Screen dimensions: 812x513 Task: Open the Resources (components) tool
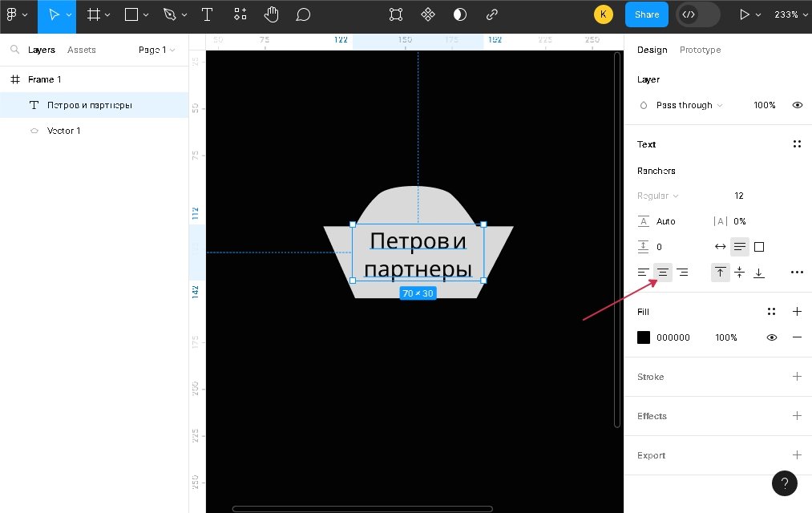(x=240, y=14)
